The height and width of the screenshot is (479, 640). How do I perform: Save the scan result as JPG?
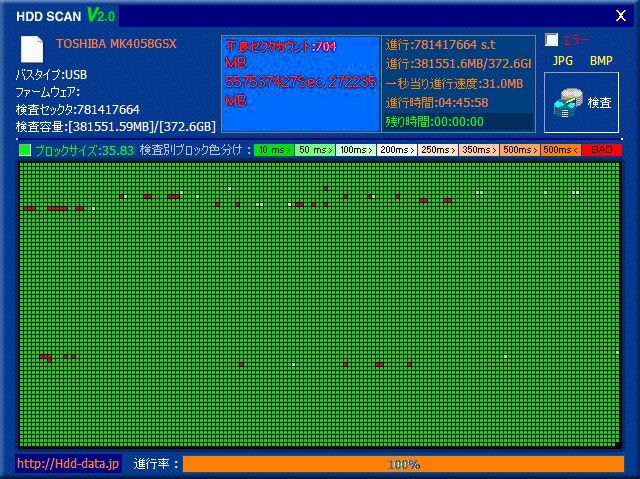pyautogui.click(x=563, y=61)
